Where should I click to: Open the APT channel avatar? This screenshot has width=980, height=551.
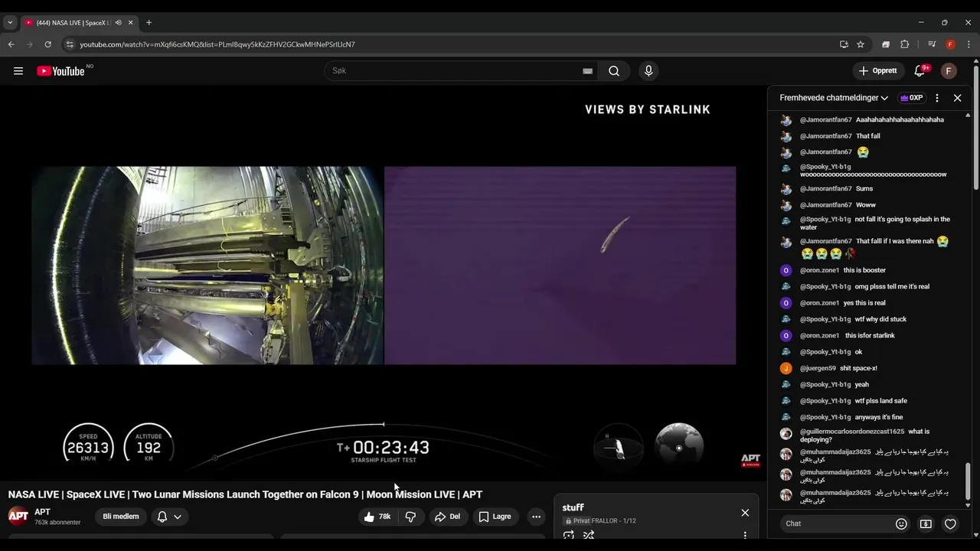coord(18,516)
